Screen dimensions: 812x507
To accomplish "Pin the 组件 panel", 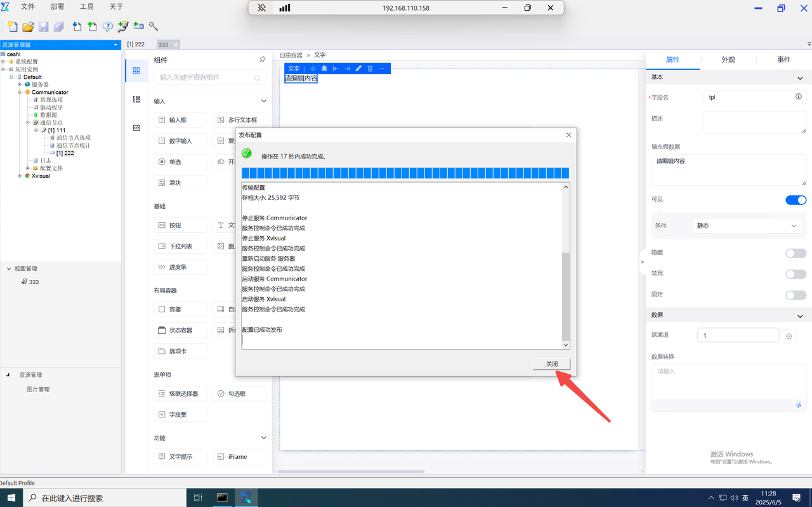I will (x=262, y=60).
